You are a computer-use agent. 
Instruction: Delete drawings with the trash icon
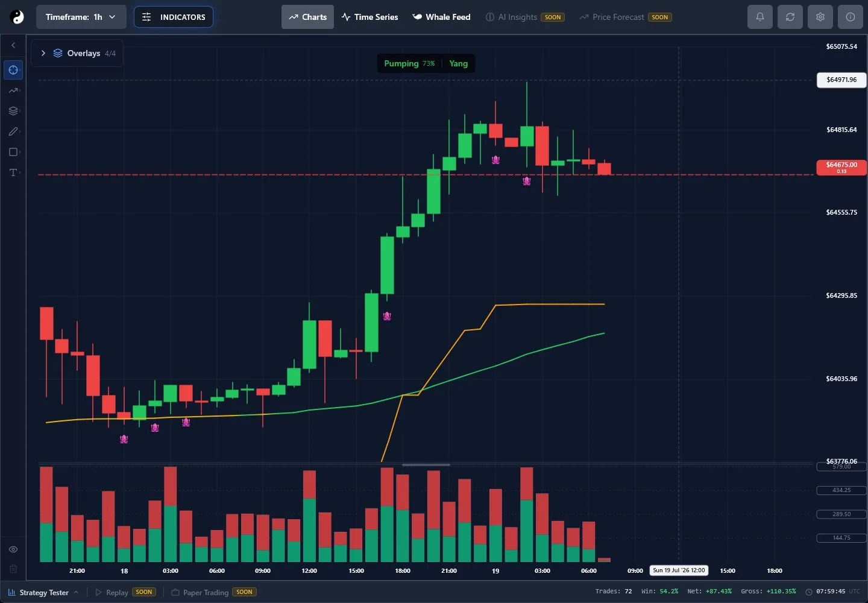coord(13,569)
